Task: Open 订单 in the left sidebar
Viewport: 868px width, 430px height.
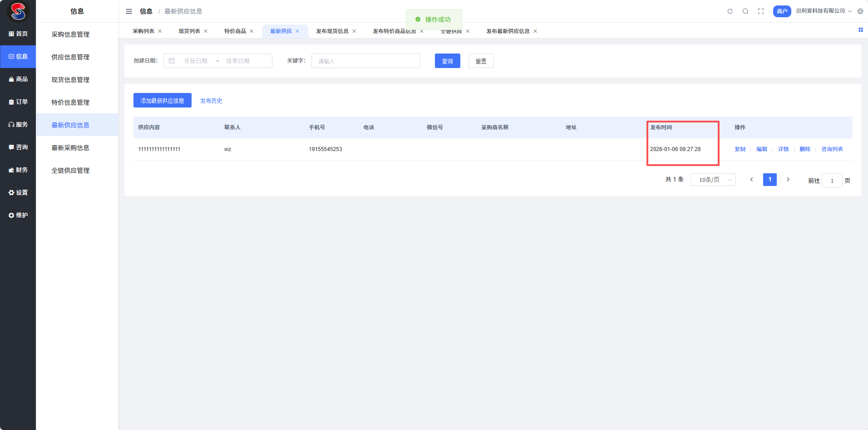Action: tap(18, 102)
